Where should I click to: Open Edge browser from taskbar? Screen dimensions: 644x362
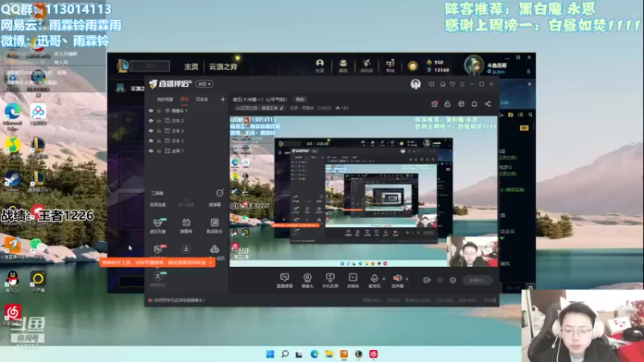point(314,354)
